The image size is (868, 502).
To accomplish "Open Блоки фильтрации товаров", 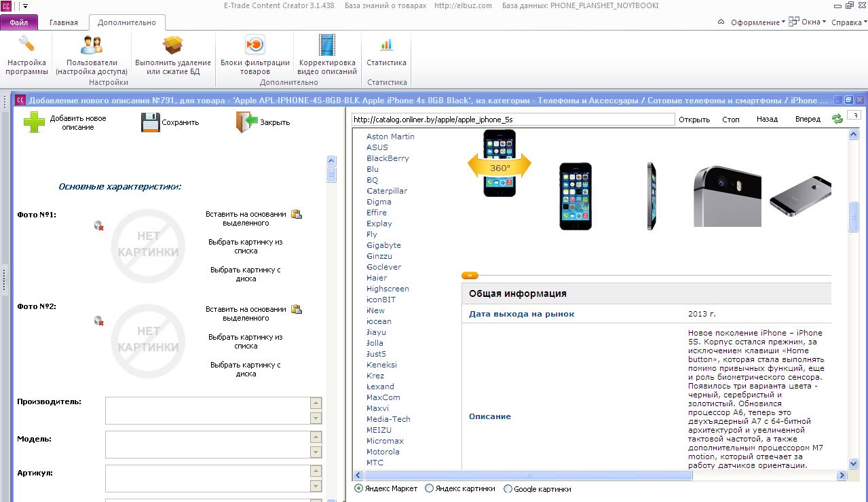I will pos(255,45).
